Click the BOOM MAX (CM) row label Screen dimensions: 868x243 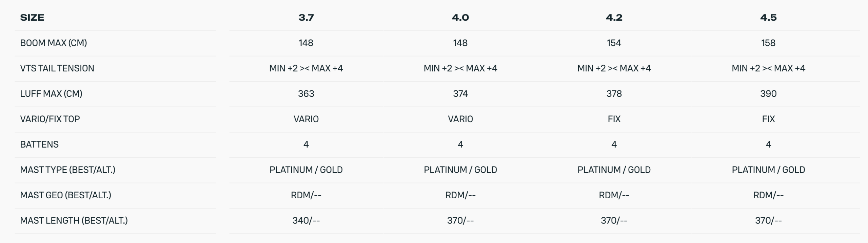[x=54, y=43]
